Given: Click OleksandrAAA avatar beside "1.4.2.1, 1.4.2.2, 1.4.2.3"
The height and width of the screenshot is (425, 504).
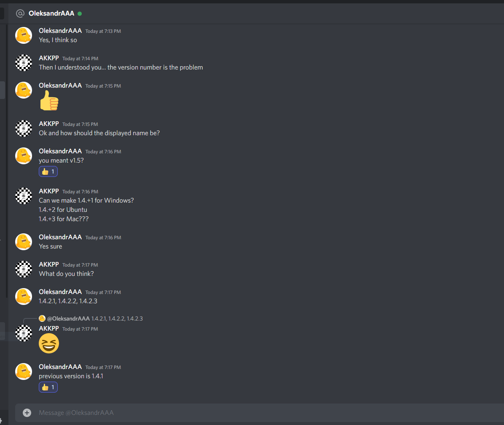Looking at the screenshot, I should pyautogui.click(x=24, y=297).
